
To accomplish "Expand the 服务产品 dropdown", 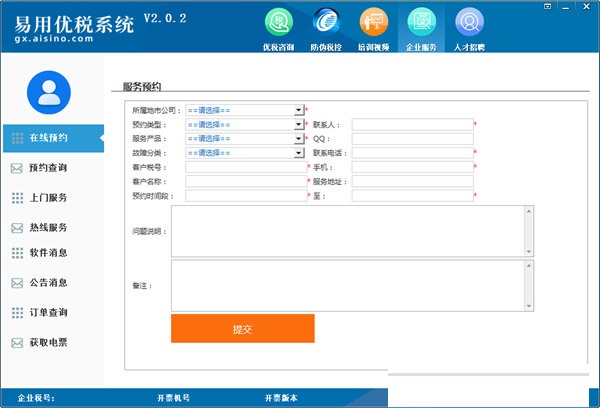I will (x=299, y=139).
